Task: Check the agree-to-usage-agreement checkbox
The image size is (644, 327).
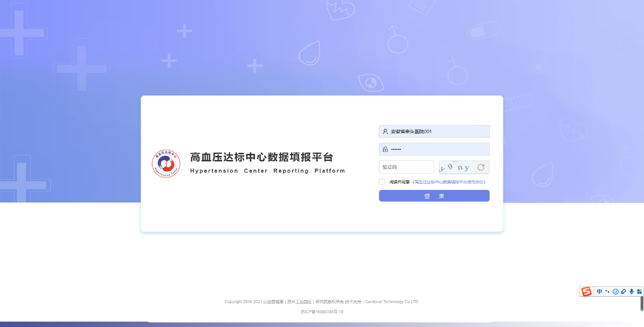Action: click(382, 182)
